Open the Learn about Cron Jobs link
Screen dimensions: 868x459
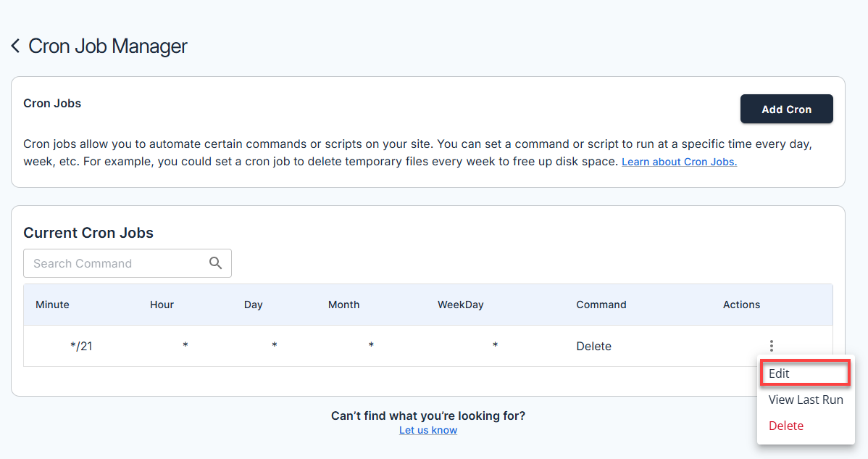(x=679, y=162)
